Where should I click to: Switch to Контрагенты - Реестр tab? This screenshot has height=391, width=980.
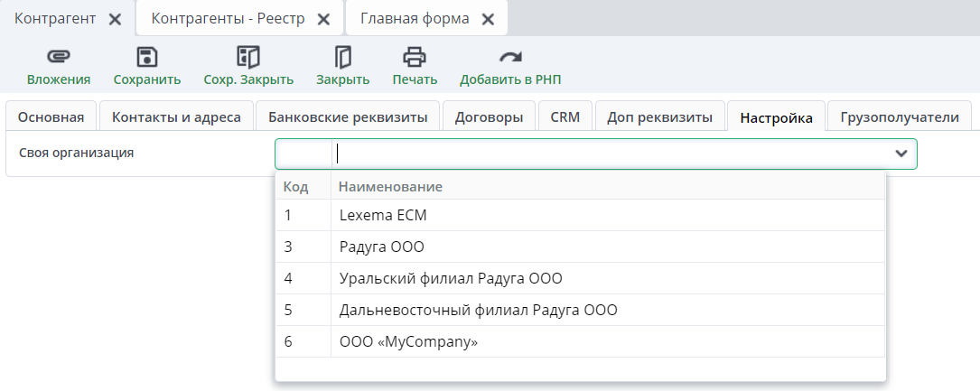228,19
